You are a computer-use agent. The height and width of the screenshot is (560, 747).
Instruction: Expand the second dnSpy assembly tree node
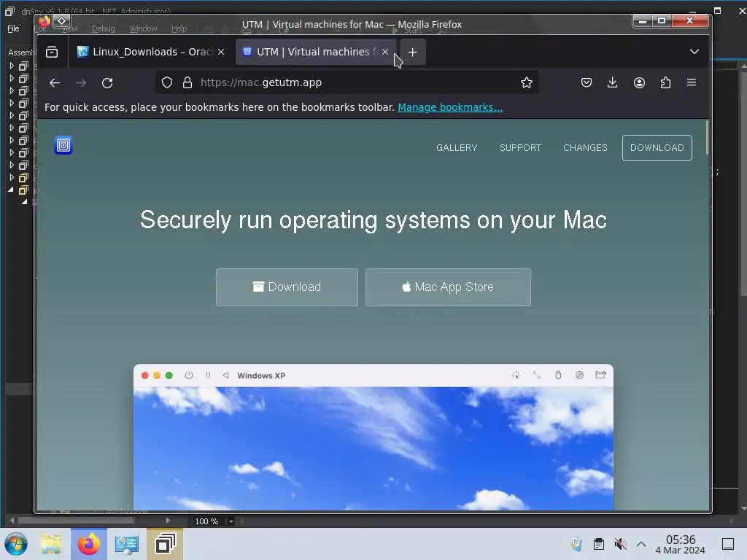12,78
